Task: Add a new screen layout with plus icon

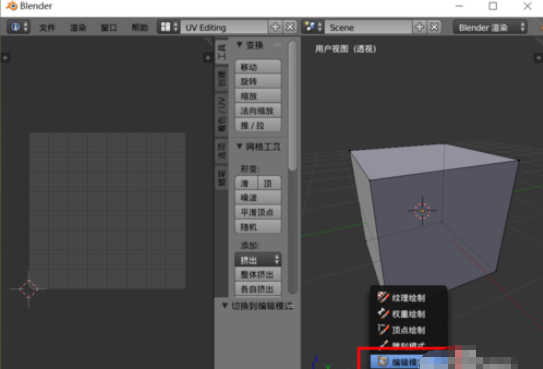Action: [276, 27]
